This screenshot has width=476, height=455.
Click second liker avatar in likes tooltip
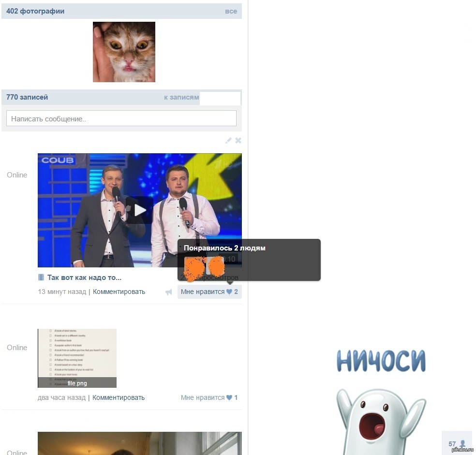(216, 266)
